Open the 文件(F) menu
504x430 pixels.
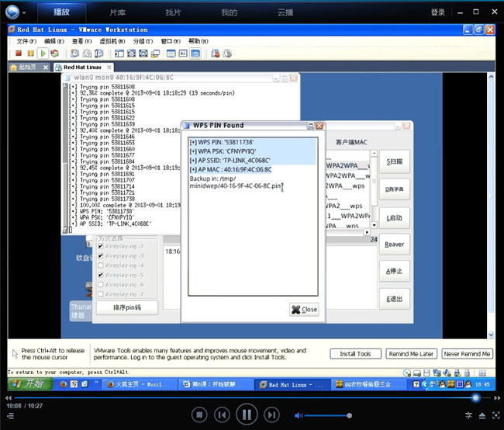click(26, 41)
